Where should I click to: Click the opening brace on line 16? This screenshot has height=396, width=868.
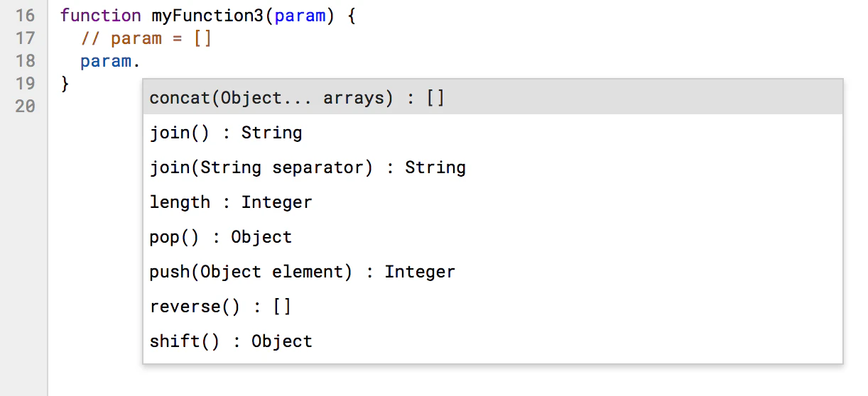[x=351, y=16]
